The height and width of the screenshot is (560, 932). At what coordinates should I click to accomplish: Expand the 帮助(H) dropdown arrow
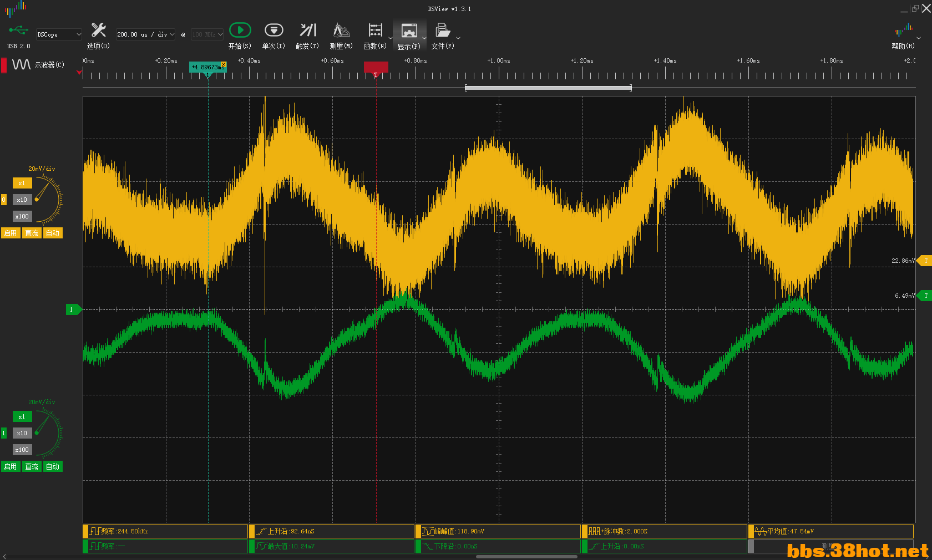919,38
